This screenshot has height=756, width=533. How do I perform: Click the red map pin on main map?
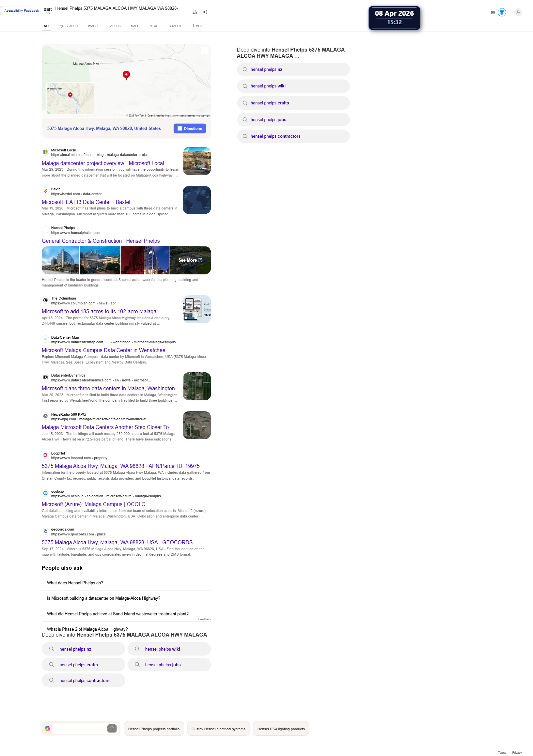click(126, 75)
